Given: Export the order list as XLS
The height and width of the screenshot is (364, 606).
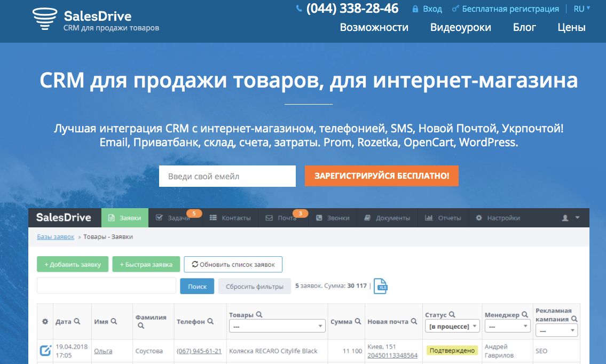Looking at the screenshot, I should (x=381, y=286).
